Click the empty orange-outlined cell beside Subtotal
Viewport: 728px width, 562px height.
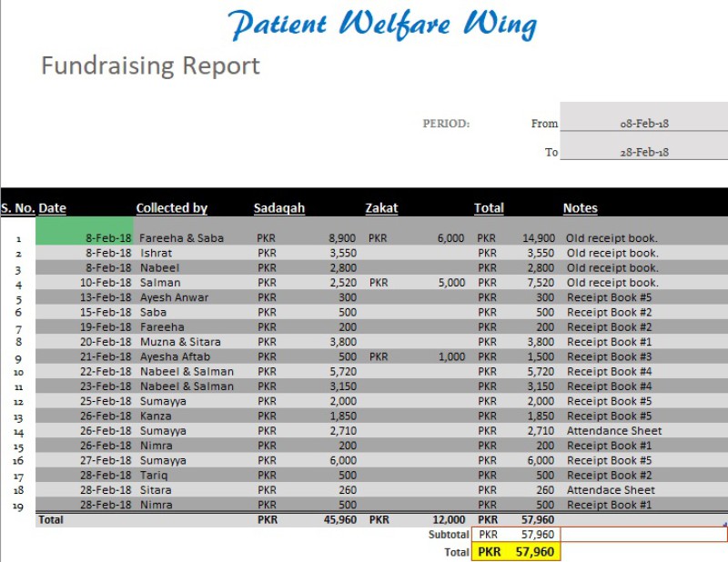click(x=643, y=535)
